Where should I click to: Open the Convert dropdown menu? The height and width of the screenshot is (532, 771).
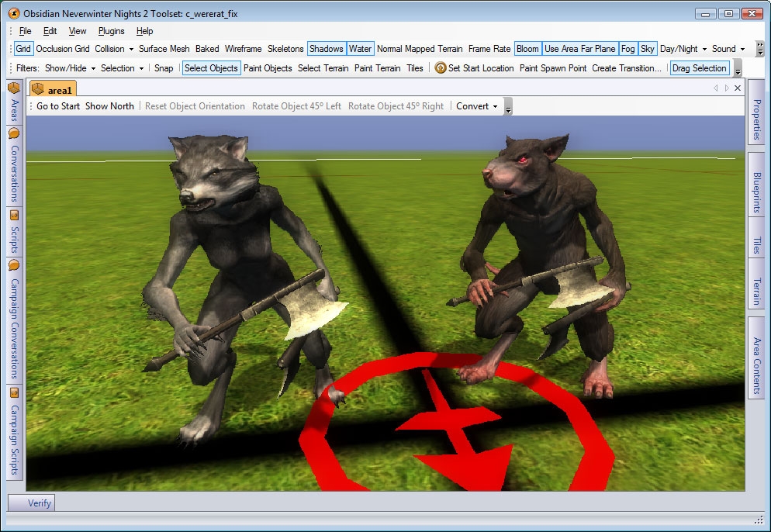pos(476,106)
